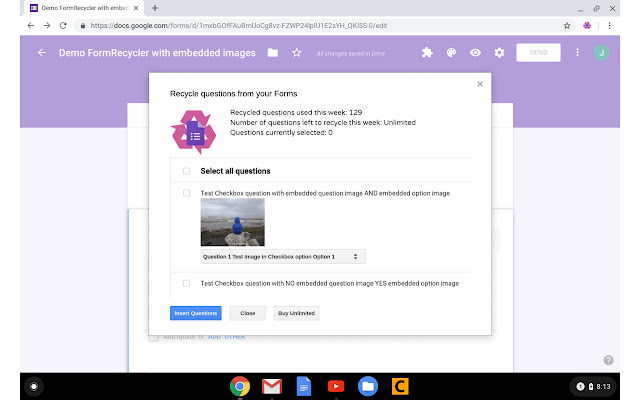Check question with embedded question image AND option image

187,193
